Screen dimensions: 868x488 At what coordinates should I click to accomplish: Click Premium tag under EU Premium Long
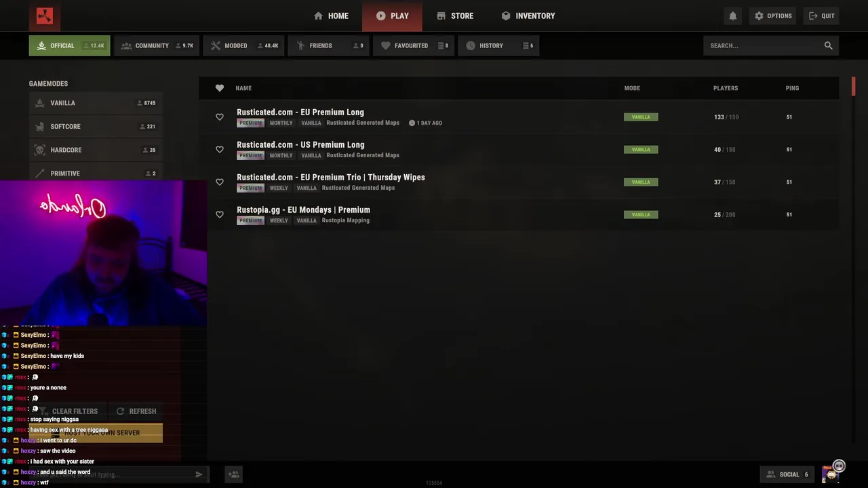(250, 123)
